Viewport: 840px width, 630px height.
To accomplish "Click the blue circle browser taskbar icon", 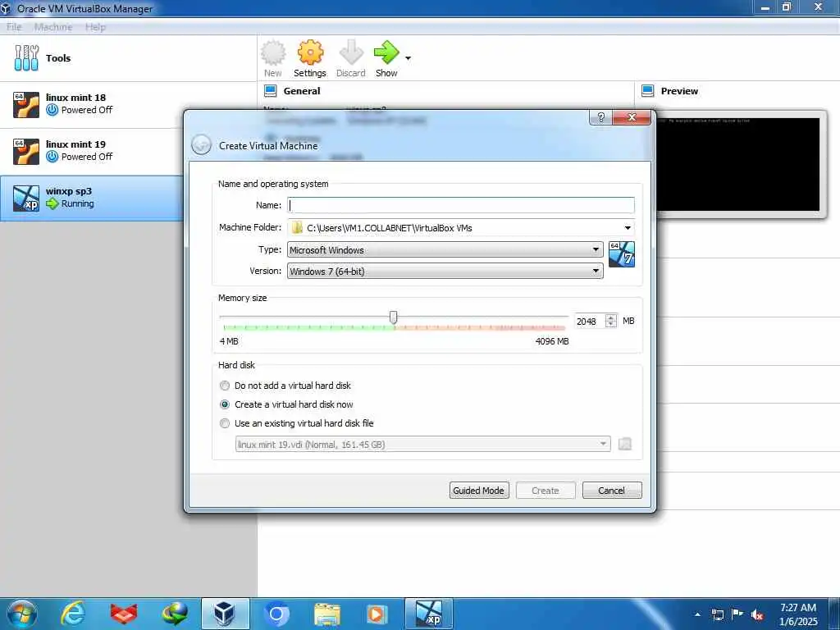I will click(276, 614).
